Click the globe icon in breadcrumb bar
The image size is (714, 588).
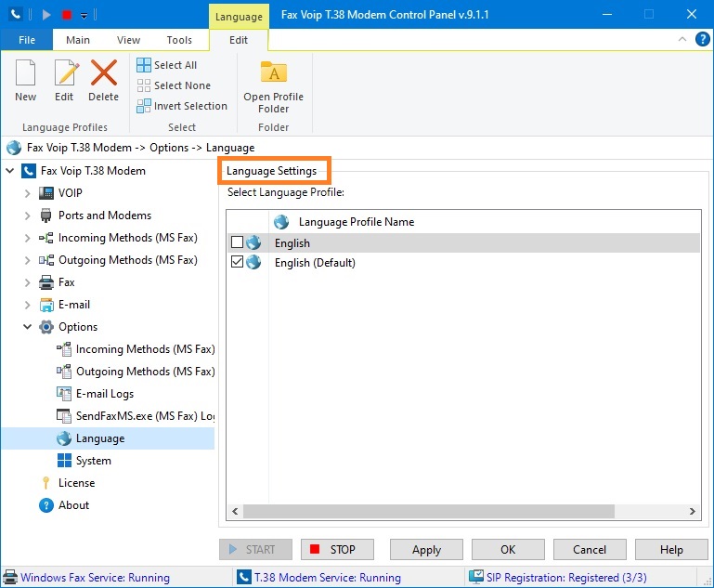[x=14, y=148]
